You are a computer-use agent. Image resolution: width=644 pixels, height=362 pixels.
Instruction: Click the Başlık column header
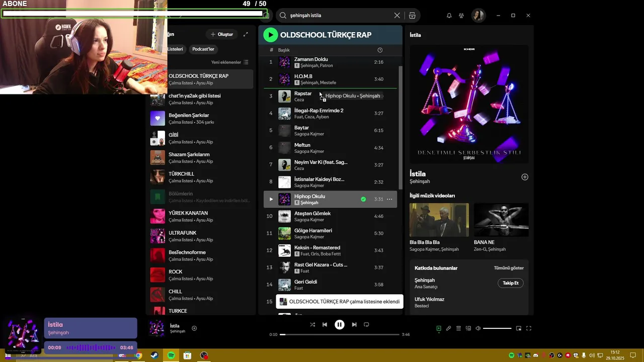point(284,50)
